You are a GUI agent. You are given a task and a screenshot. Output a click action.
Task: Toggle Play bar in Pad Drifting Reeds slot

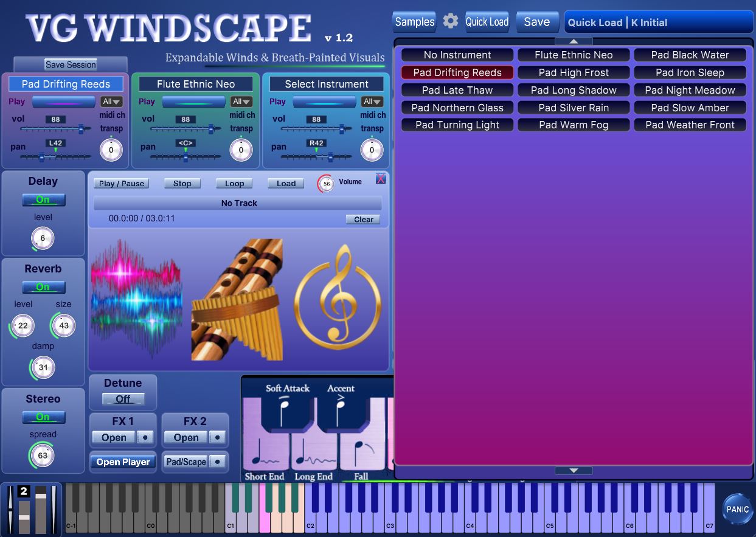pos(64,102)
